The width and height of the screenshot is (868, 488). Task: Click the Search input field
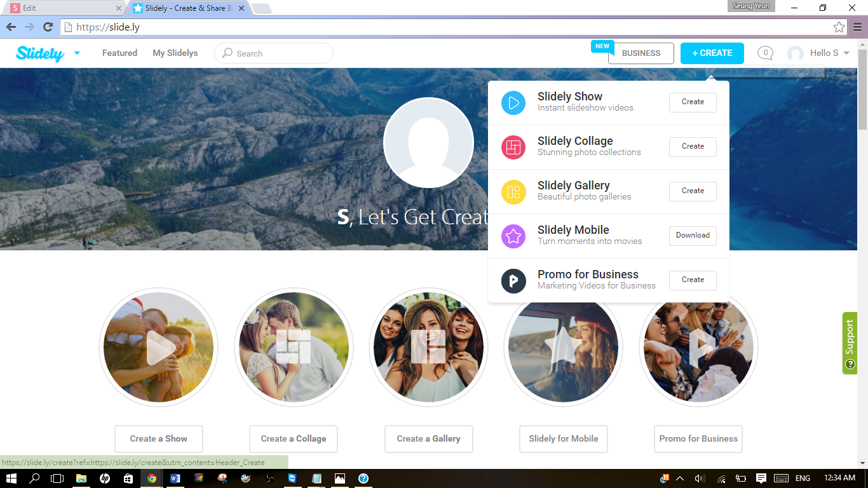click(274, 53)
